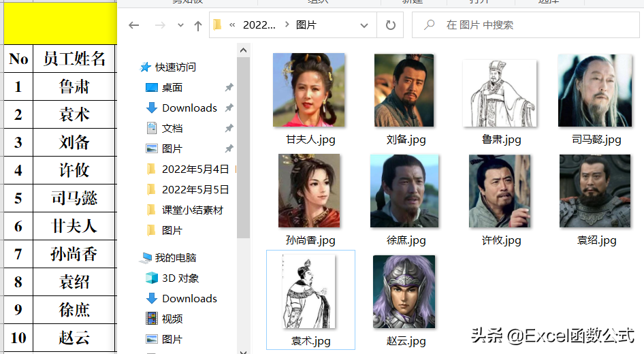Select 刘备.jpg thumbnail
The image size is (644, 354).
tap(404, 90)
